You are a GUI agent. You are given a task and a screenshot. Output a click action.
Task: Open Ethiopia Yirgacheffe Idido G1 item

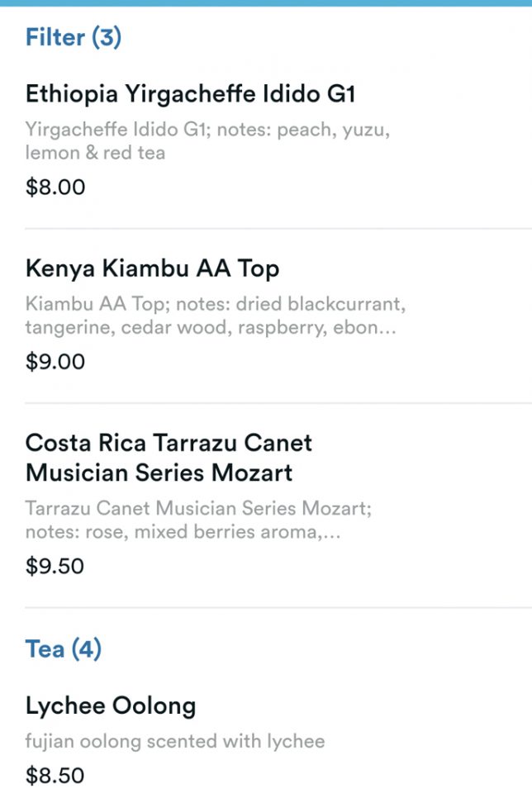coord(190,94)
